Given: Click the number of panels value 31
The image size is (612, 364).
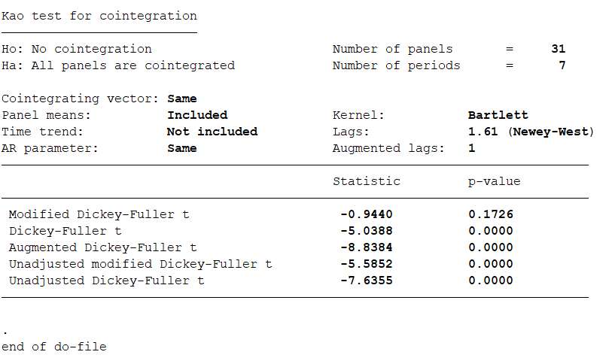Looking at the screenshot, I should click(x=558, y=49).
